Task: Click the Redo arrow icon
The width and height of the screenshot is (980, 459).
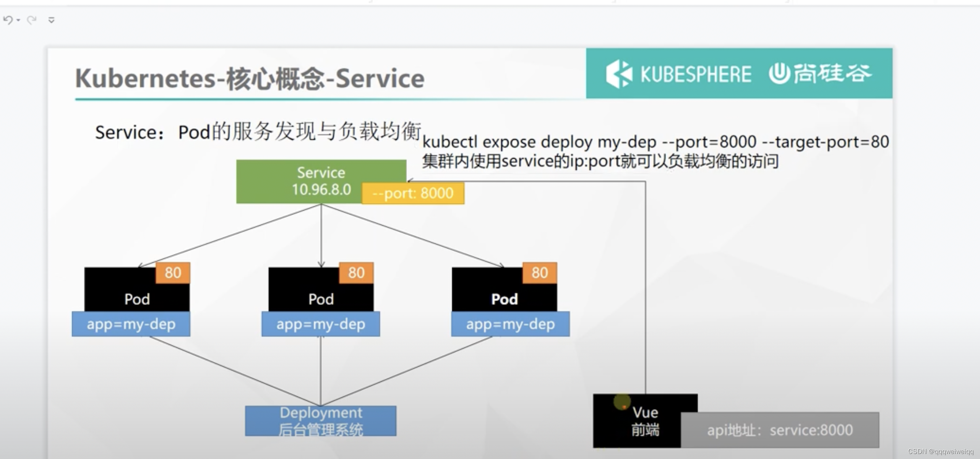Action: coord(31,20)
